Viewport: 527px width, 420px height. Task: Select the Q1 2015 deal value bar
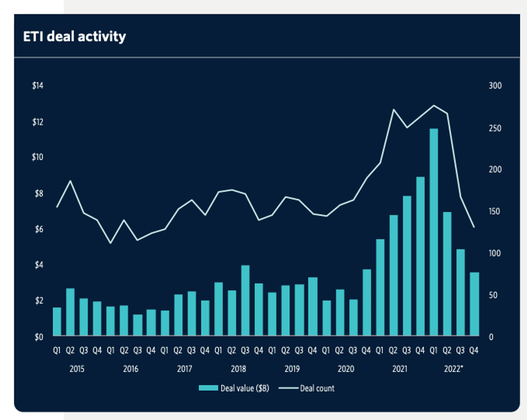tap(57, 321)
